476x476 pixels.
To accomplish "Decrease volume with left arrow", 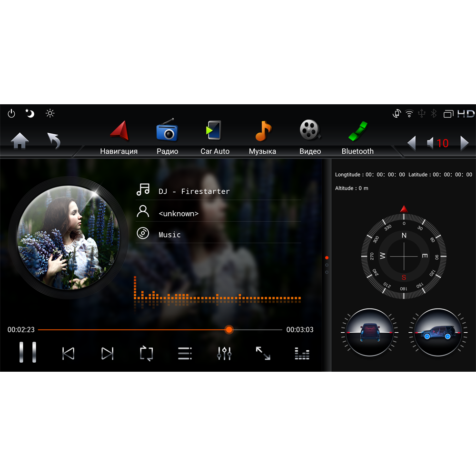I will pos(412,143).
